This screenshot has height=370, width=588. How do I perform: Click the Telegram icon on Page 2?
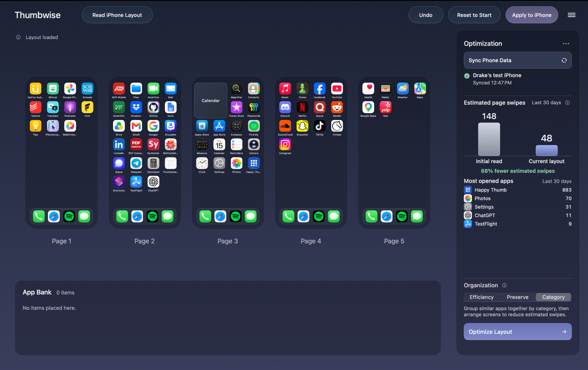136,163
